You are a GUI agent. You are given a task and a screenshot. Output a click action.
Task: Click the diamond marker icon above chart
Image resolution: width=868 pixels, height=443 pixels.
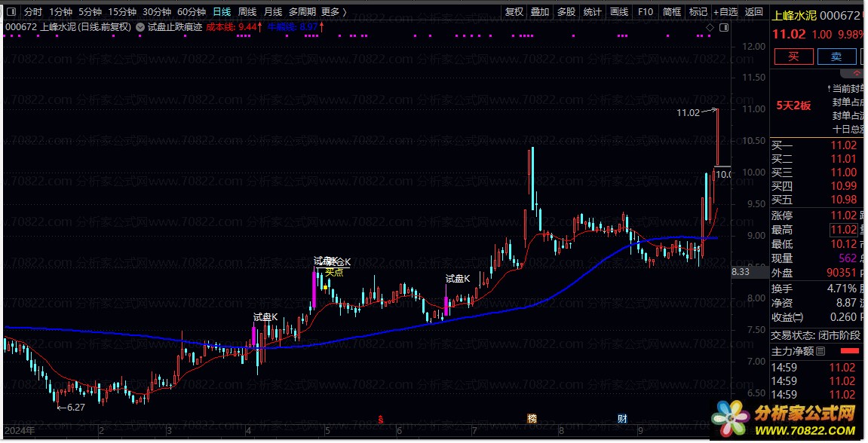(710, 28)
